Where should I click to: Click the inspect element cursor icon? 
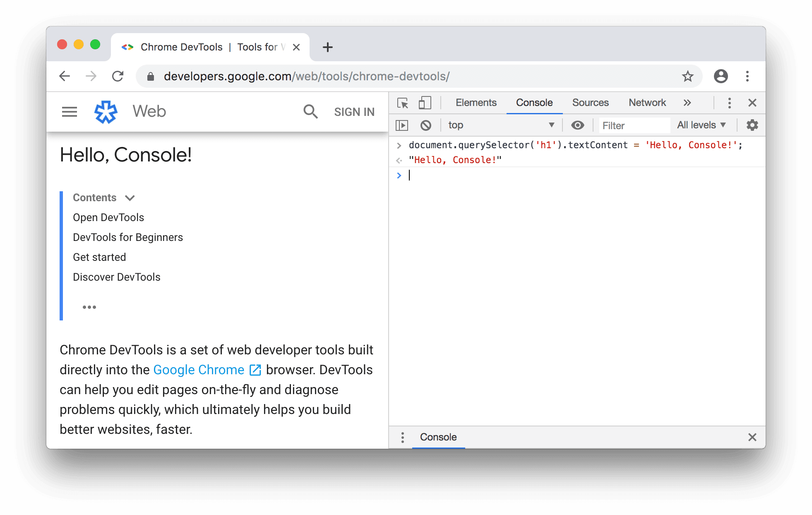[402, 102]
